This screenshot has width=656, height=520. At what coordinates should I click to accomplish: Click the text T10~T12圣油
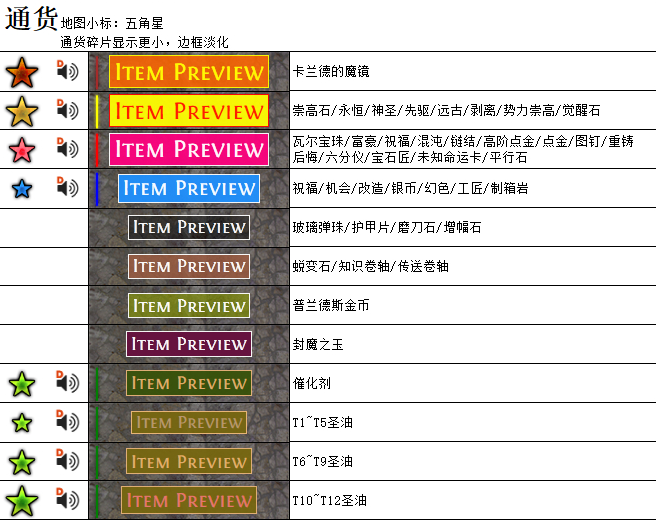pyautogui.click(x=330, y=500)
